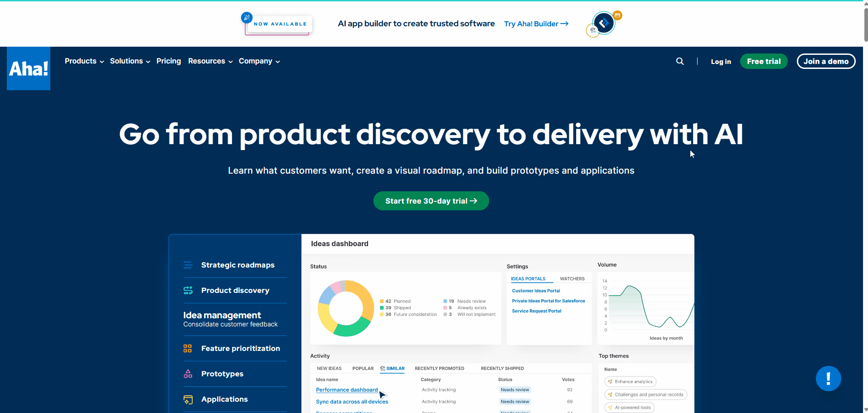
Task: Click the Future consideration legend entry
Action: 408,315
